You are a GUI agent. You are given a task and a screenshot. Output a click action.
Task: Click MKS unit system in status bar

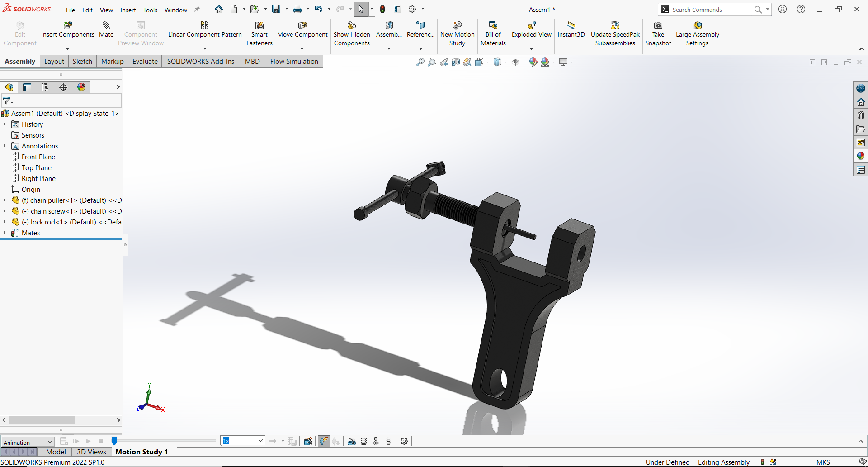tap(823, 462)
